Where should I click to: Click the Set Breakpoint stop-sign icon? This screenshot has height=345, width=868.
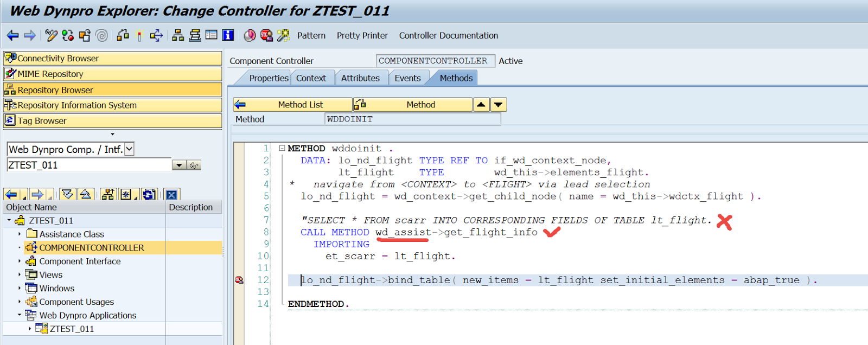click(266, 36)
